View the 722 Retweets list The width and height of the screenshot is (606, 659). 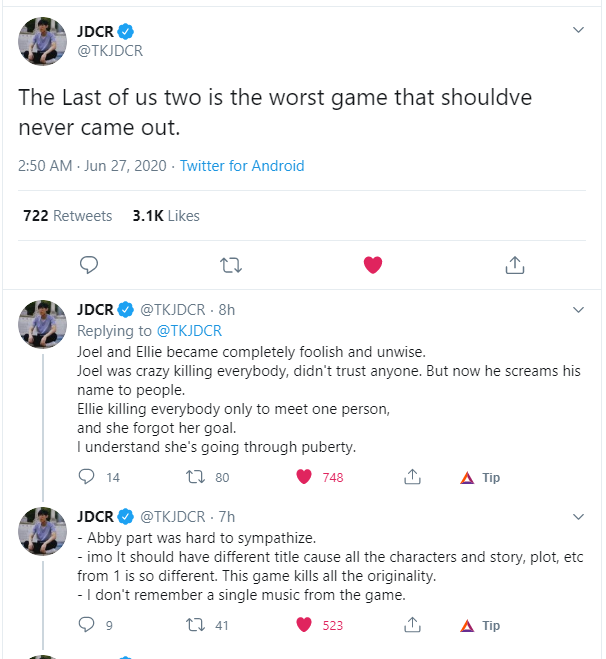pyautogui.click(x=68, y=216)
